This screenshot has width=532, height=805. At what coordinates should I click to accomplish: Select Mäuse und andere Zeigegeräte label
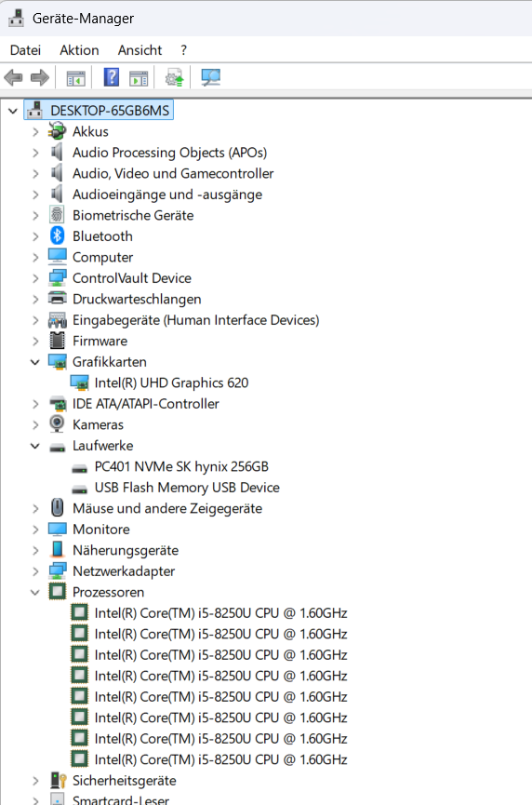coord(167,508)
